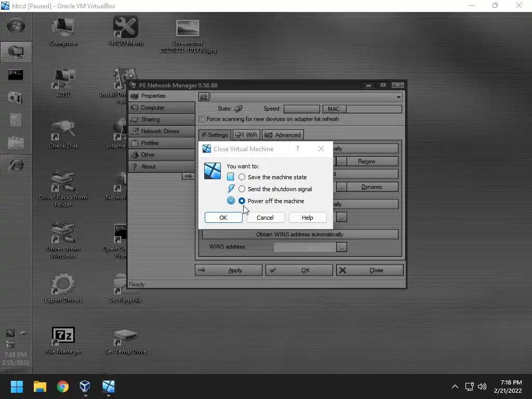The height and width of the screenshot is (399, 532).
Task: Click the MAC address field
Action: pos(374,109)
